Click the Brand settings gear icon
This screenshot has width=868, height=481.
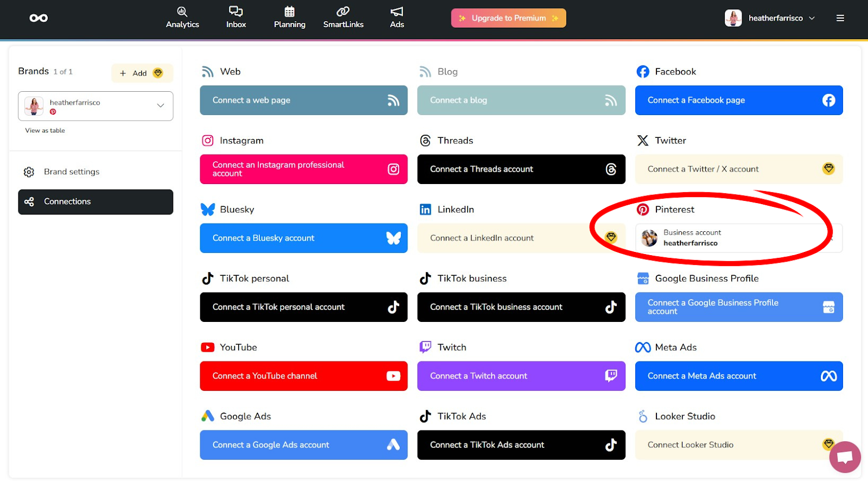29,172
